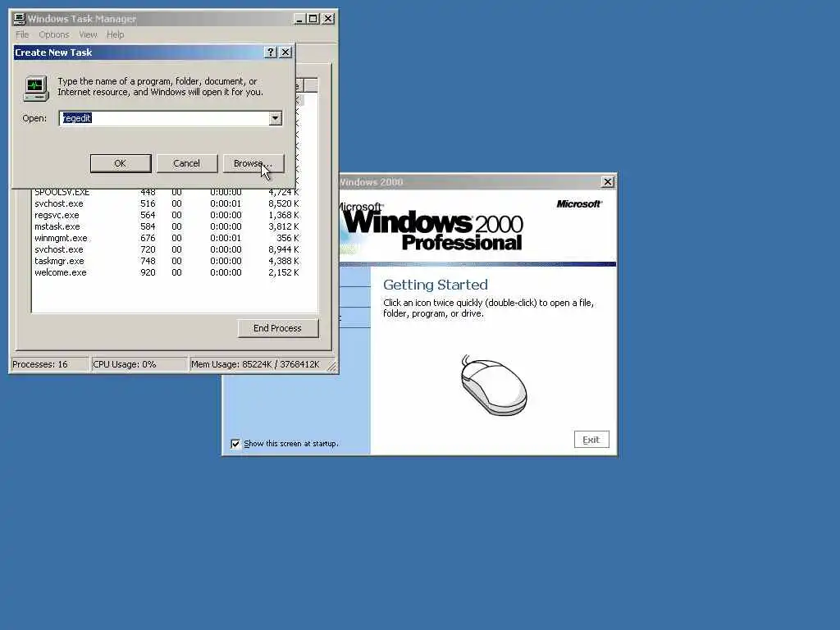Click the Create New Task computer icon

point(36,89)
